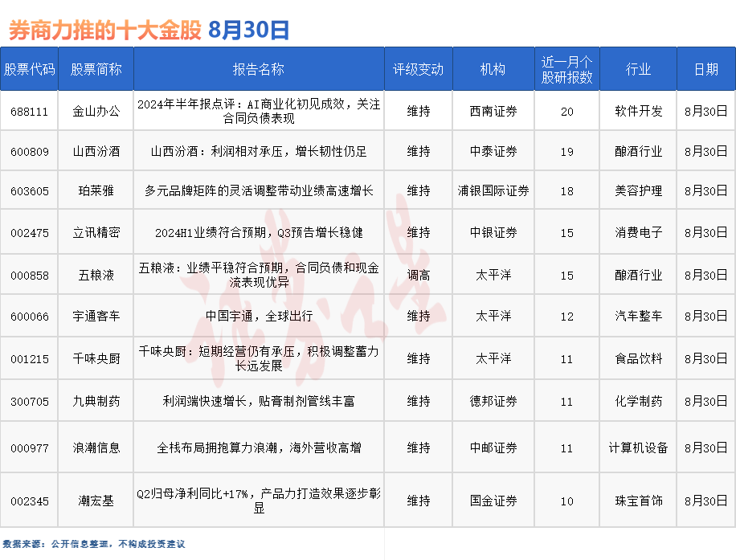Select the 潮宏基 stock name
The width and height of the screenshot is (736, 560).
point(96,501)
